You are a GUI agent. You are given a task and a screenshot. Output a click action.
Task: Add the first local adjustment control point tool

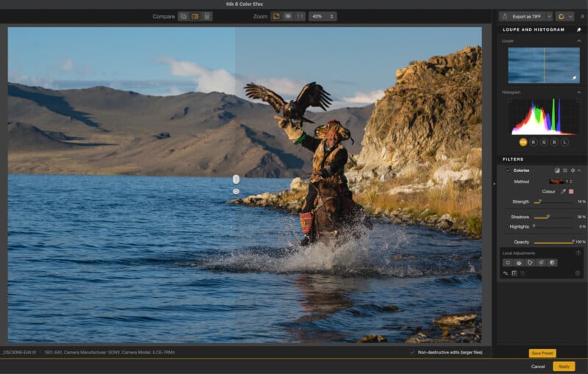pyautogui.click(x=507, y=262)
